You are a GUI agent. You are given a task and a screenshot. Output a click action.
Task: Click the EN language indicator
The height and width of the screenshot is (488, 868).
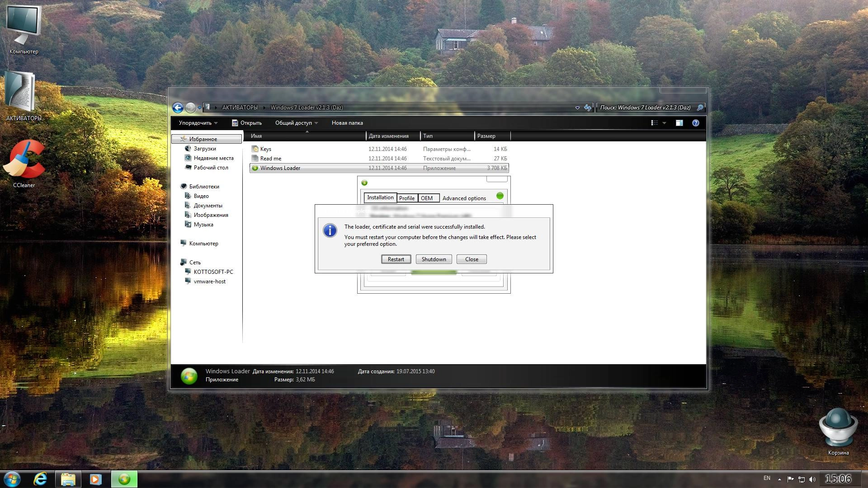767,478
